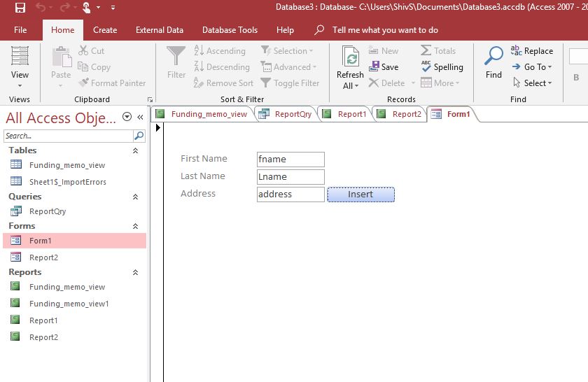The width and height of the screenshot is (588, 382).
Task: Click the fname text box
Action: pos(290,160)
